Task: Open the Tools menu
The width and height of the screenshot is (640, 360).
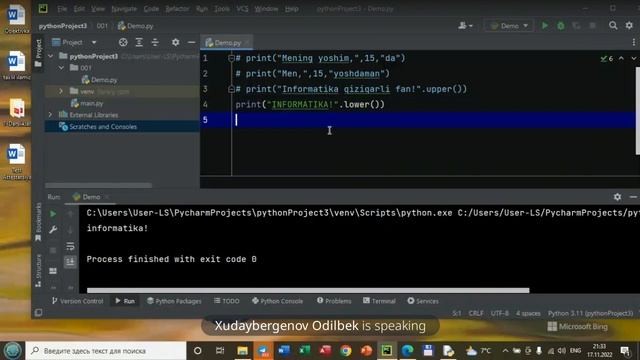Action: pos(222,9)
